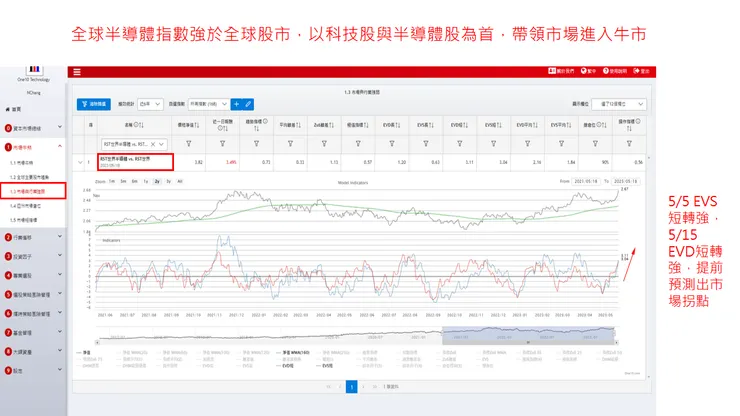Screen dimensions: 740x416
Task: Open filter funnel under EVD長 column
Action: click(392, 144)
